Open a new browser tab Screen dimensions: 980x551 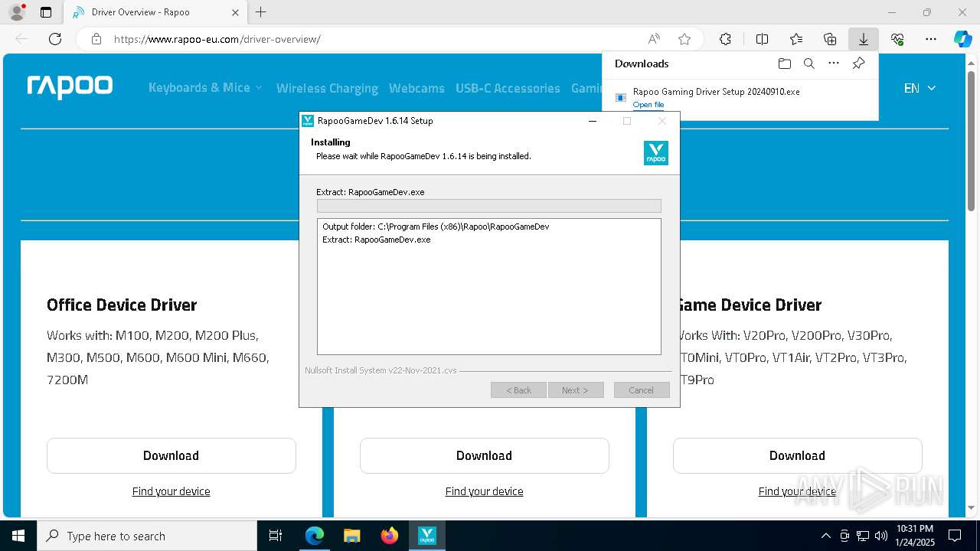pyautogui.click(x=260, y=12)
